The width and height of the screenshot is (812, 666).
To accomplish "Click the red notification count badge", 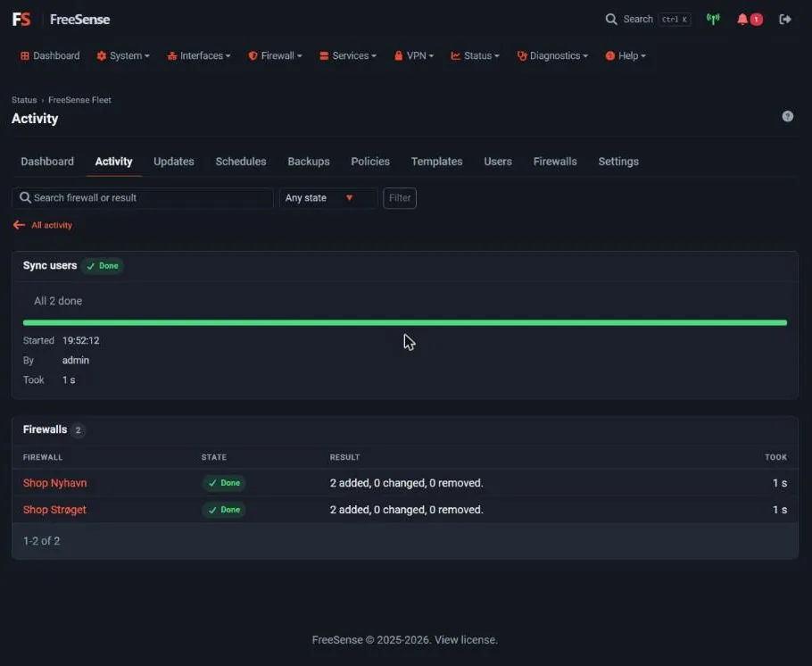I will tap(756, 19).
